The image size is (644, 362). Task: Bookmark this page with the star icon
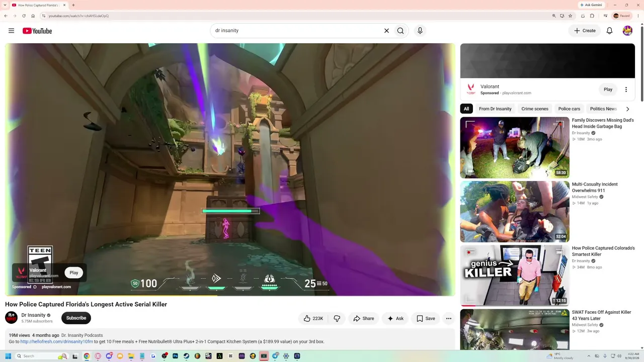point(570,16)
